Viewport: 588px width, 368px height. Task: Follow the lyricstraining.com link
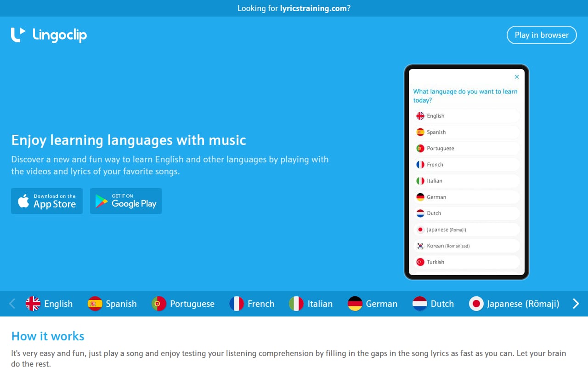[313, 8]
